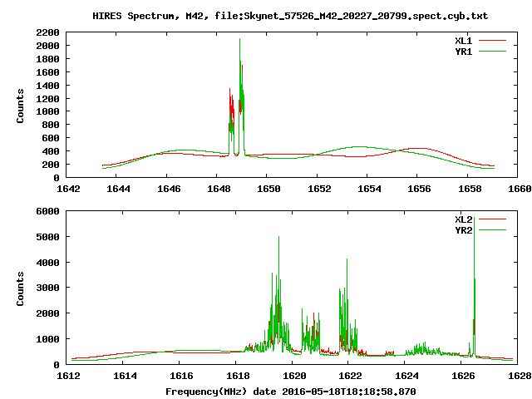Click the Frequency(MHz) date x-axis label
Image resolution: width=532 pixels, height=399 pixels.
290,391
